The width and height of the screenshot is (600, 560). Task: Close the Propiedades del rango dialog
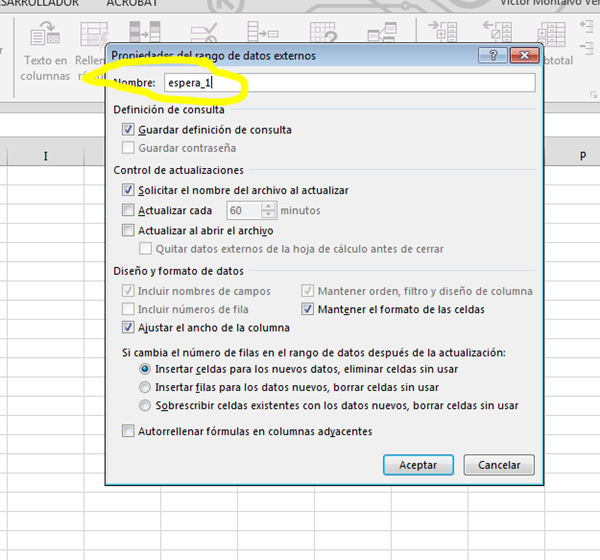point(524,56)
